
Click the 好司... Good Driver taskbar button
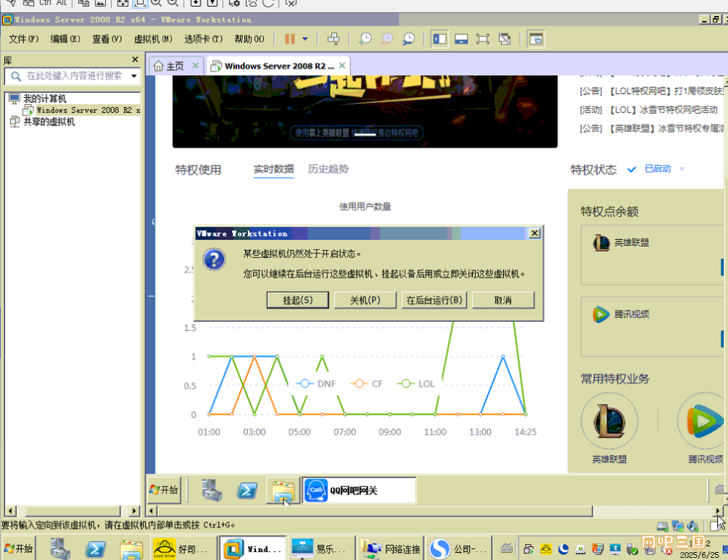coord(184,549)
